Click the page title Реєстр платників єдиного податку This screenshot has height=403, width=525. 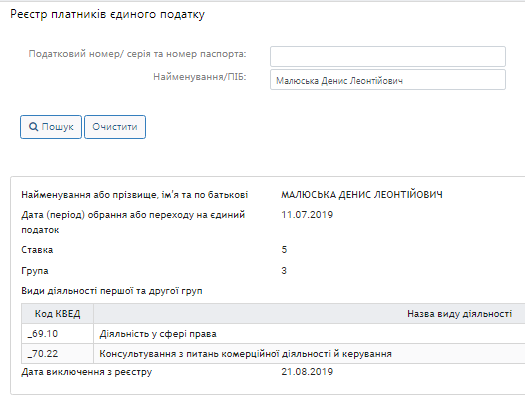[107, 14]
